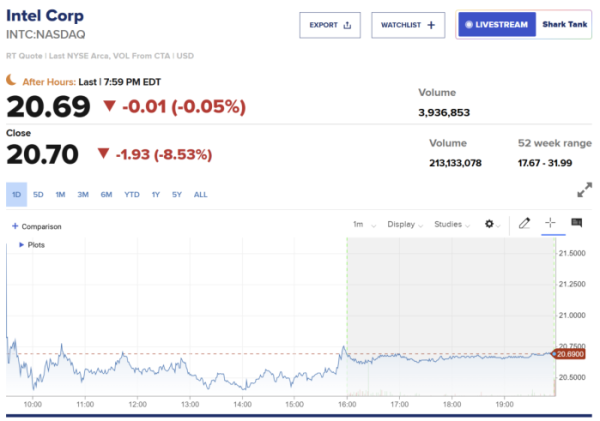
Task: Select the 1D time range tab
Action: click(x=16, y=194)
